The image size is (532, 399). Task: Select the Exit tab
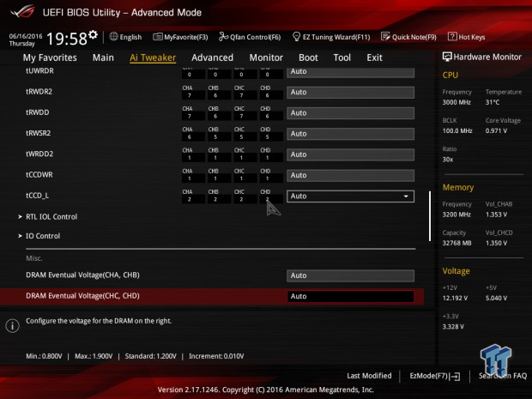tap(375, 57)
